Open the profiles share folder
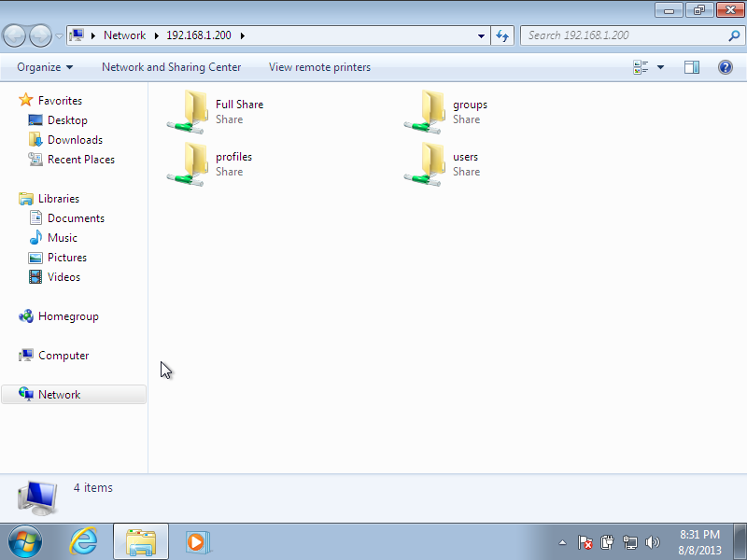Viewport: 747px width, 560px height. click(x=209, y=164)
